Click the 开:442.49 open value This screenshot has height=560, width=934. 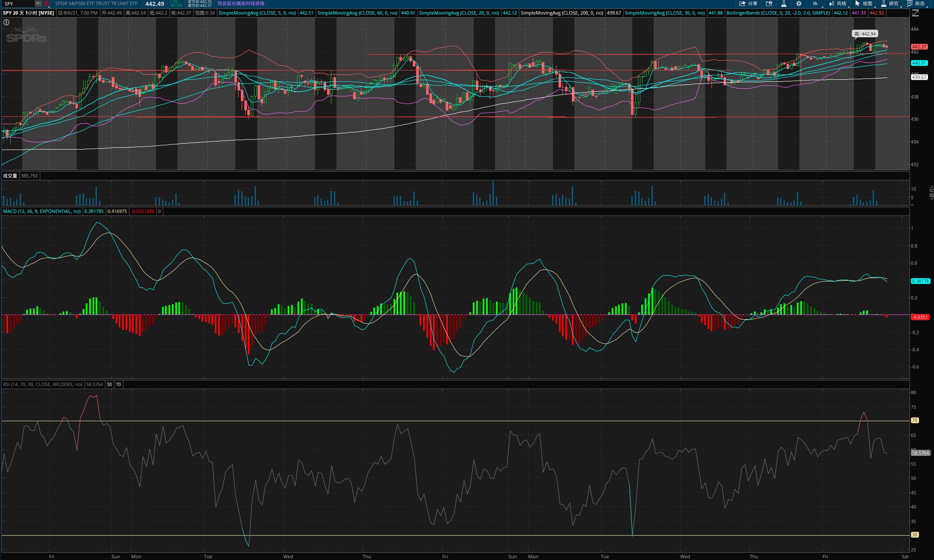(111, 13)
